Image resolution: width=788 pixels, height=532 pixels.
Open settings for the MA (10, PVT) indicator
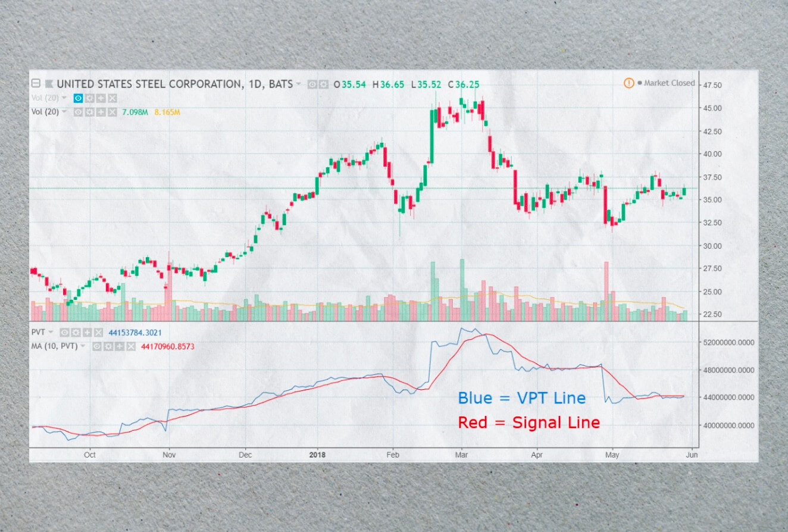pyautogui.click(x=108, y=346)
